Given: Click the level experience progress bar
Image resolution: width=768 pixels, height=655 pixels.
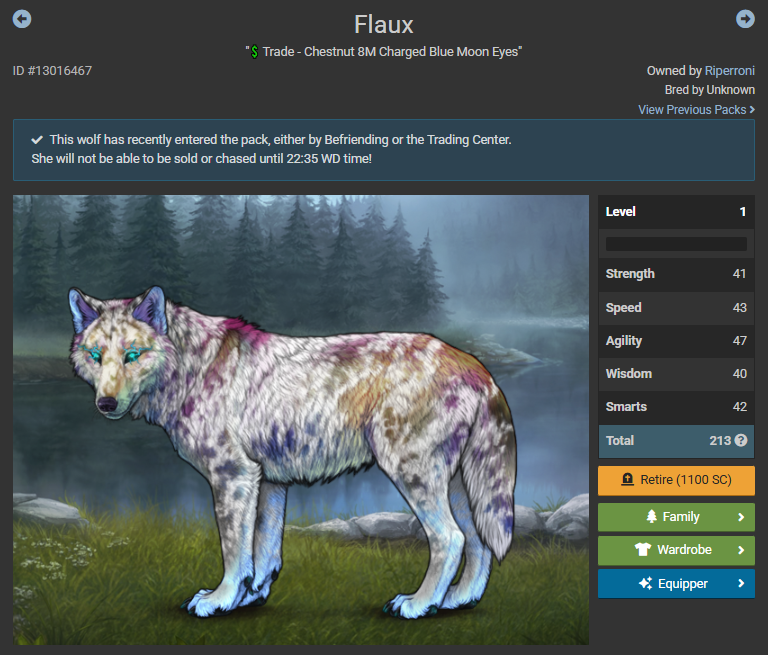Looking at the screenshot, I should 676,244.
